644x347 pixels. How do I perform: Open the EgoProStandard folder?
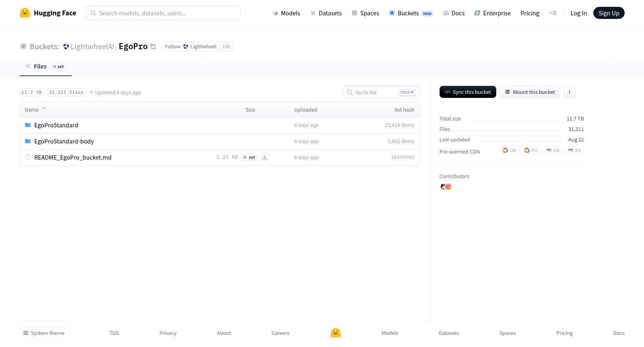tap(56, 125)
